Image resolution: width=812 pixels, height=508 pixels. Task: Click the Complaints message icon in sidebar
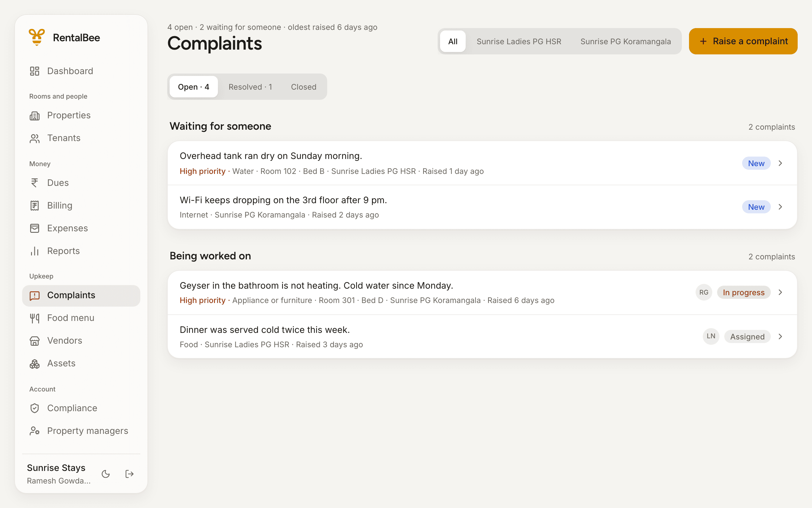[35, 296]
